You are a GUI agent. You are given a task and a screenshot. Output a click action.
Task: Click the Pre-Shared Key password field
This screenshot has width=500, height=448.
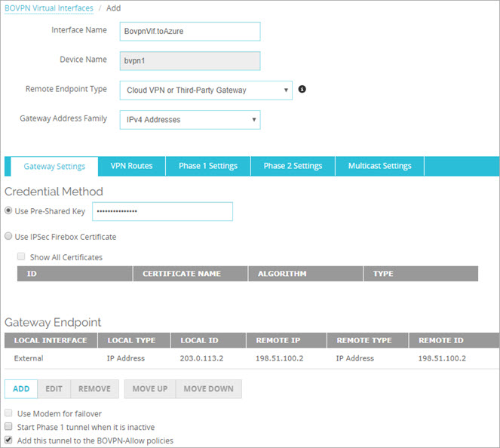[163, 211]
